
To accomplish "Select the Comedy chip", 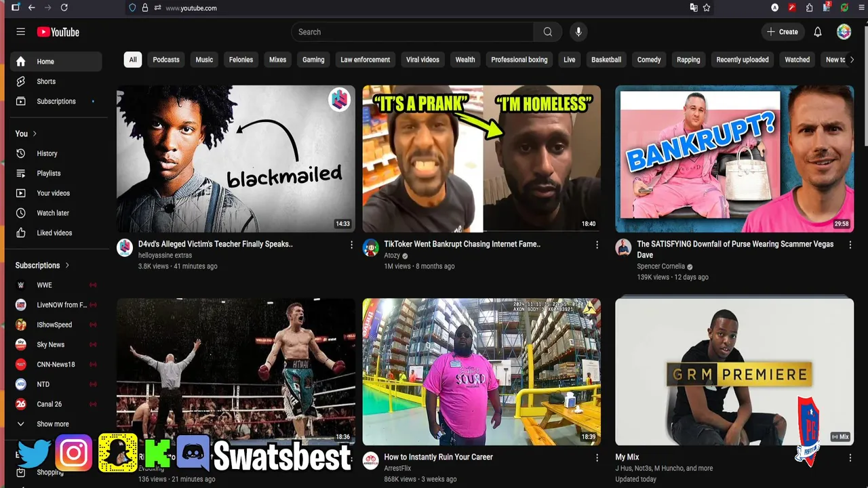I will (649, 60).
